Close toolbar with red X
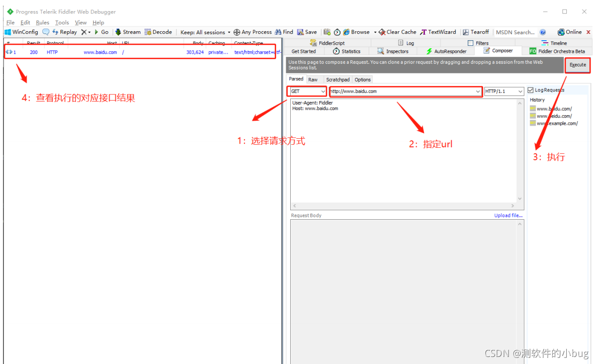 pyautogui.click(x=588, y=32)
